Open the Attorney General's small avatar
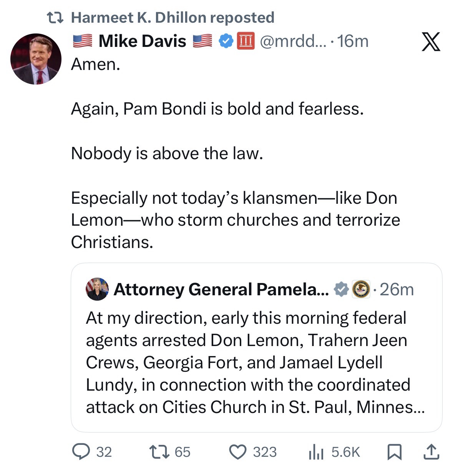 point(97,289)
